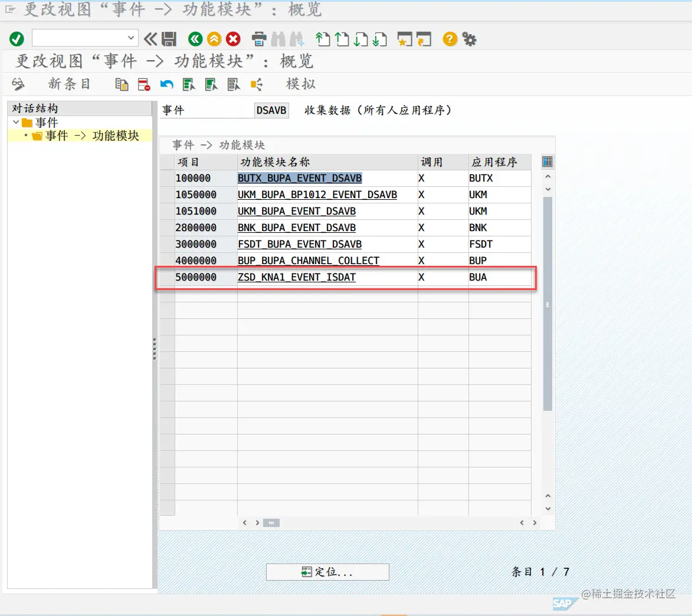Click the 应用程序 column header
Viewport: 692px width, 616px height.
500,162
